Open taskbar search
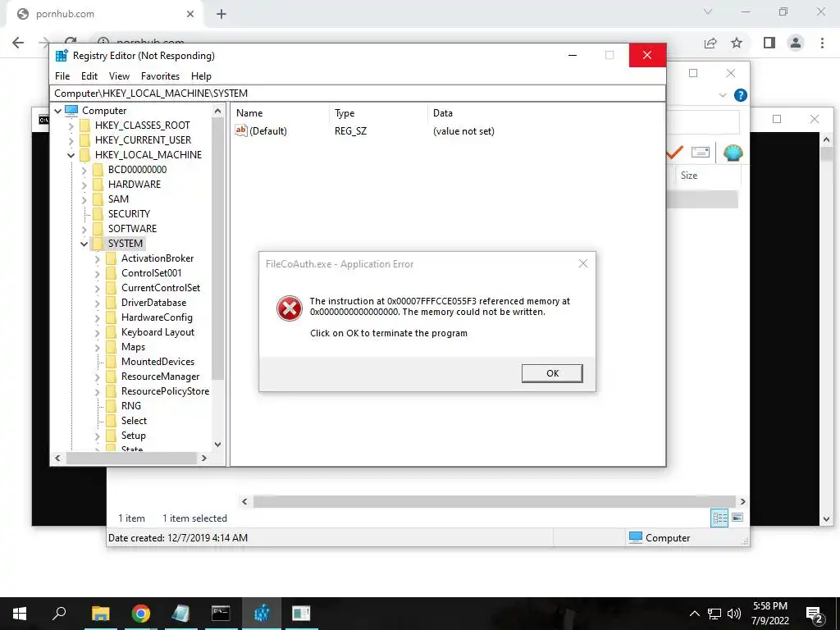This screenshot has width=840, height=630. (59, 614)
